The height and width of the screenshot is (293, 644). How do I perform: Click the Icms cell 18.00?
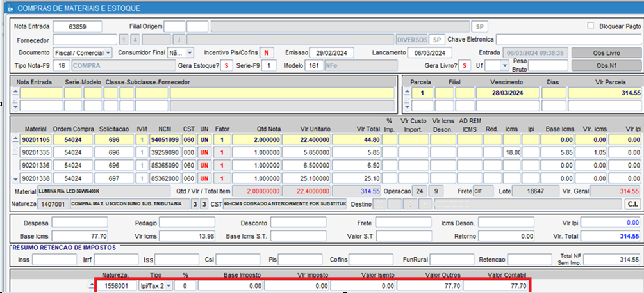pos(512,153)
